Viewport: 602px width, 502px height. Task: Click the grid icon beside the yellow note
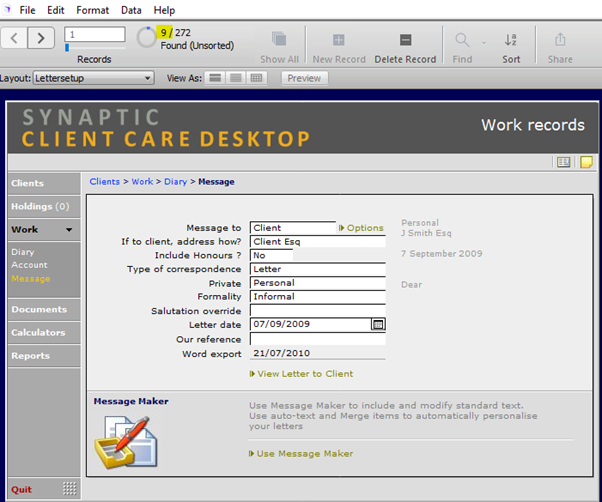563,162
